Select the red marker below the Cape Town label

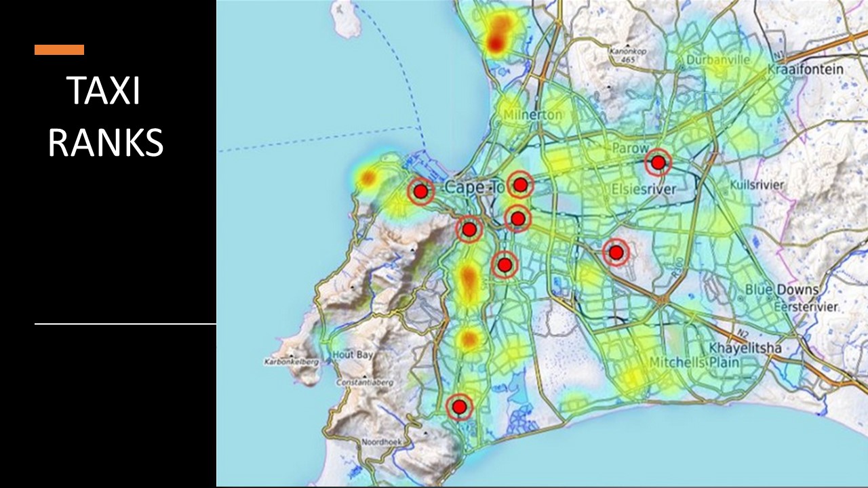coord(469,230)
